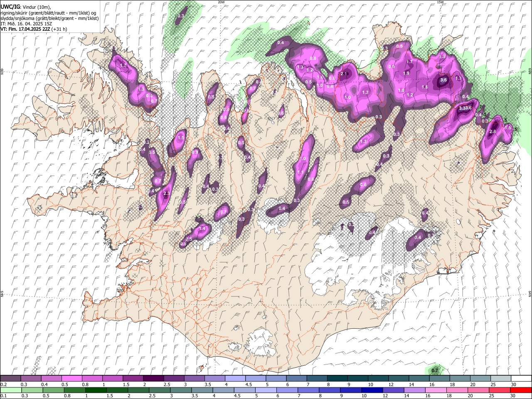Select the light pink bottom-row swatch starting at 16

tap(436, 390)
